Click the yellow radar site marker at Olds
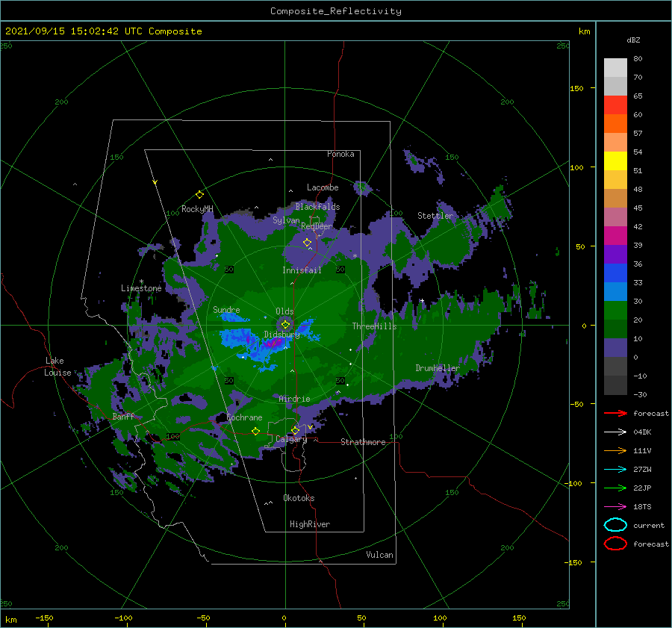Viewport: 672px width, 628px height. pos(285,325)
